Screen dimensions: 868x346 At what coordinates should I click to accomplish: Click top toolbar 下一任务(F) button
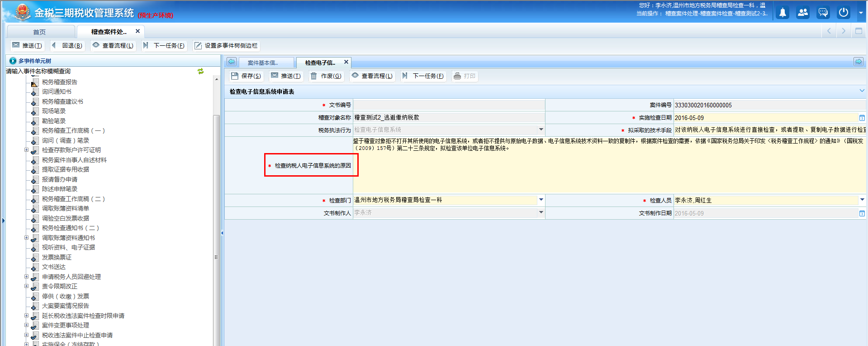pyautogui.click(x=164, y=45)
